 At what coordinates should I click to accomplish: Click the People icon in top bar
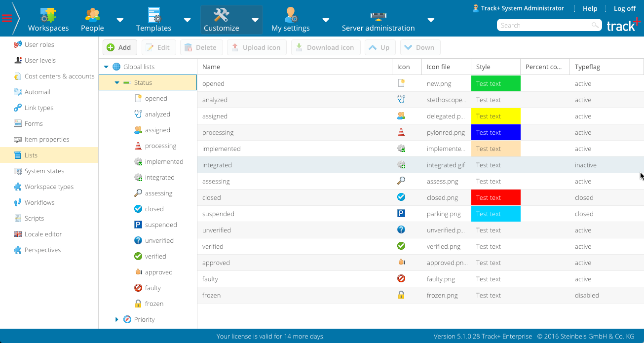tap(92, 15)
